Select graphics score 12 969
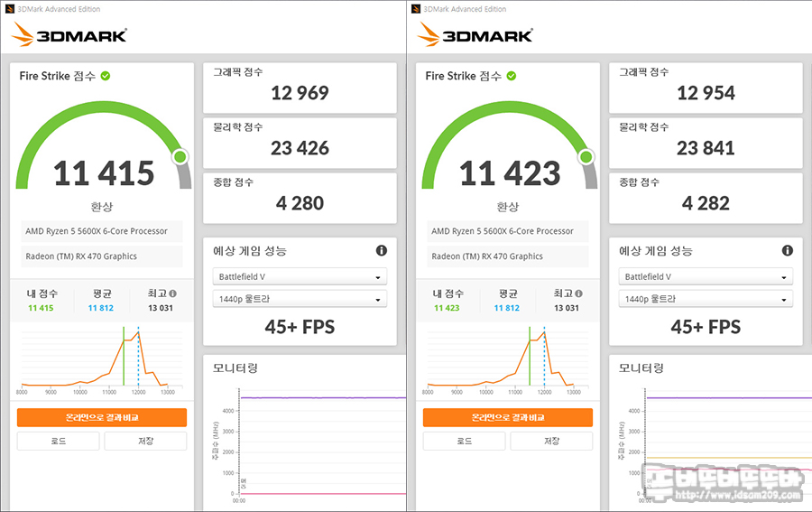Image resolution: width=812 pixels, height=512 pixels. pos(300,93)
